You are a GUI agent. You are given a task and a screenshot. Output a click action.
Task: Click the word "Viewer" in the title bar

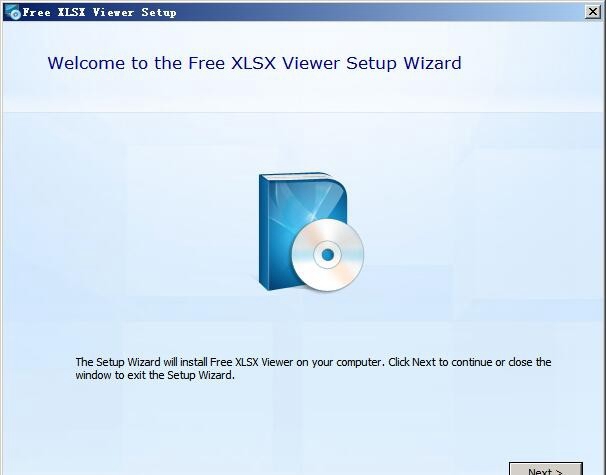(113, 12)
